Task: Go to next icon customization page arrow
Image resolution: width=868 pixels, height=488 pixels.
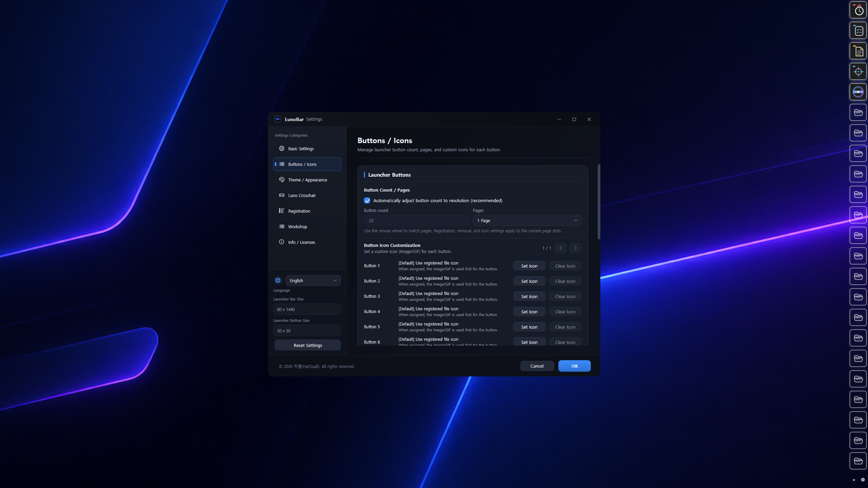Action: click(576, 248)
